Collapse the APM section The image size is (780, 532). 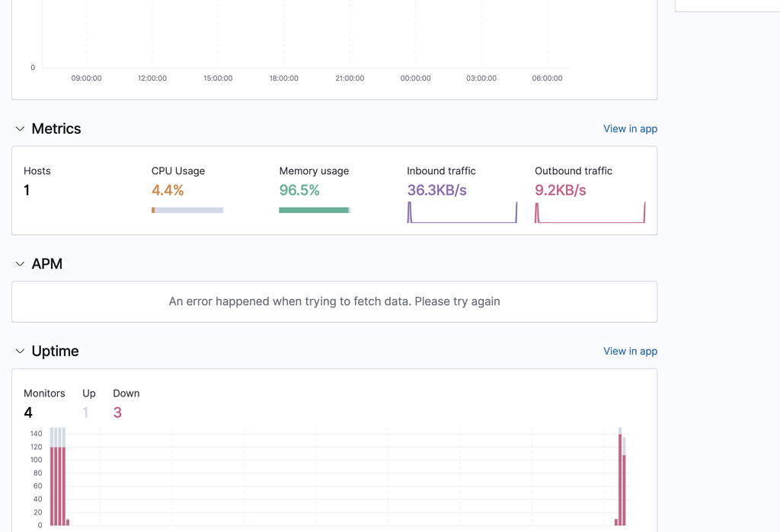[20, 263]
